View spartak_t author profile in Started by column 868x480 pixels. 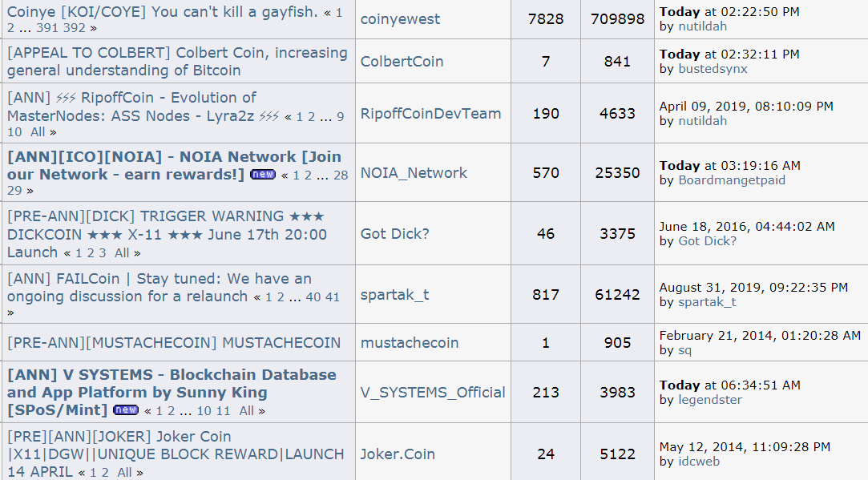coord(394,295)
